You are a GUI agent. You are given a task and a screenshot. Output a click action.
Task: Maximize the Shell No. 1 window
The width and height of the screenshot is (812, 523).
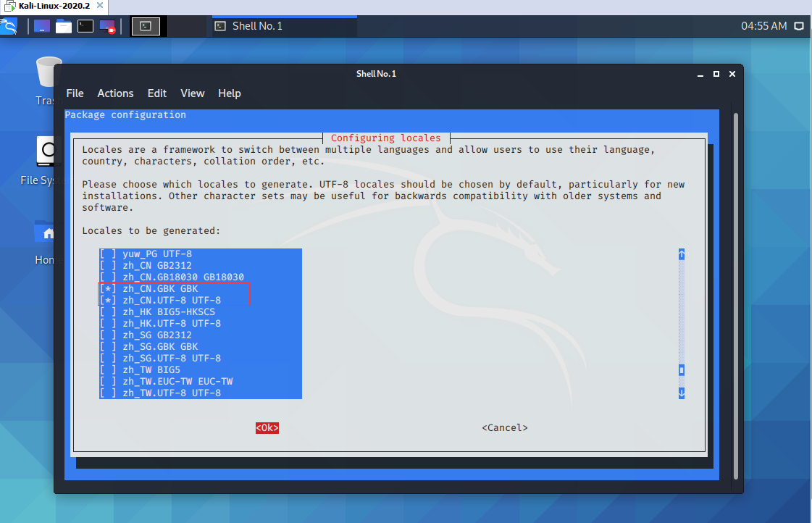tap(716, 74)
